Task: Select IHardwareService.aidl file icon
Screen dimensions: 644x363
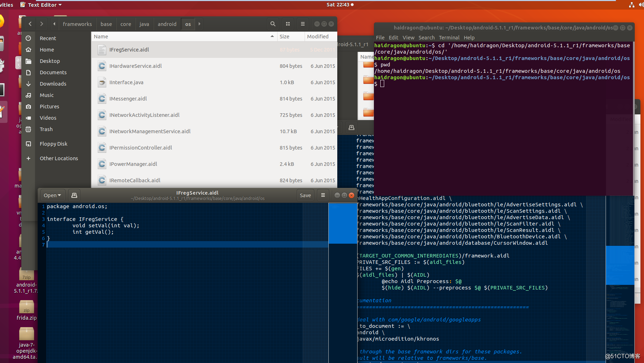Action: point(102,66)
